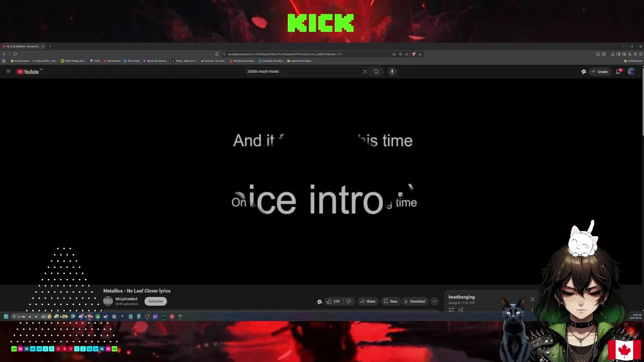Click the share icon in the address bar
This screenshot has height=362, width=644.
[x=407, y=54]
